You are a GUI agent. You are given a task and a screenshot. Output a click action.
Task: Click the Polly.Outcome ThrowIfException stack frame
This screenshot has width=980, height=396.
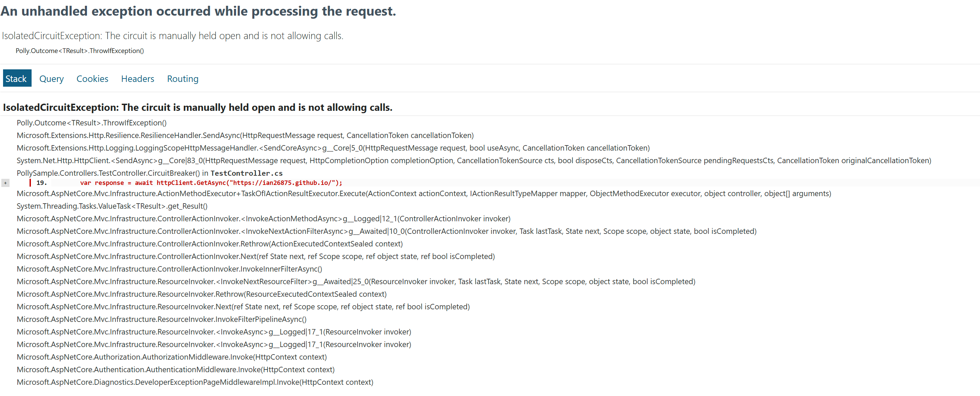tap(91, 123)
